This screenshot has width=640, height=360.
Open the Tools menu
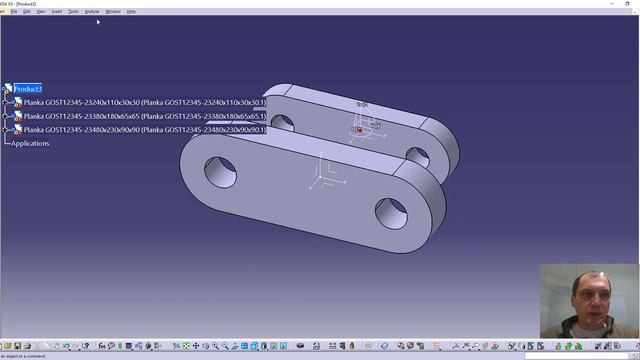pyautogui.click(x=73, y=11)
